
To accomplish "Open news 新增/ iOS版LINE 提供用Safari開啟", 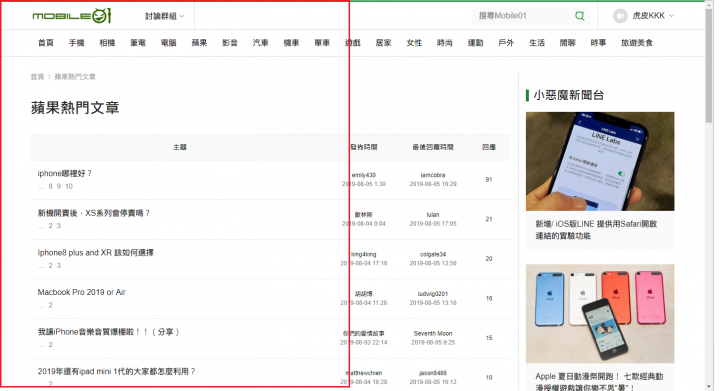I will click(x=596, y=230).
